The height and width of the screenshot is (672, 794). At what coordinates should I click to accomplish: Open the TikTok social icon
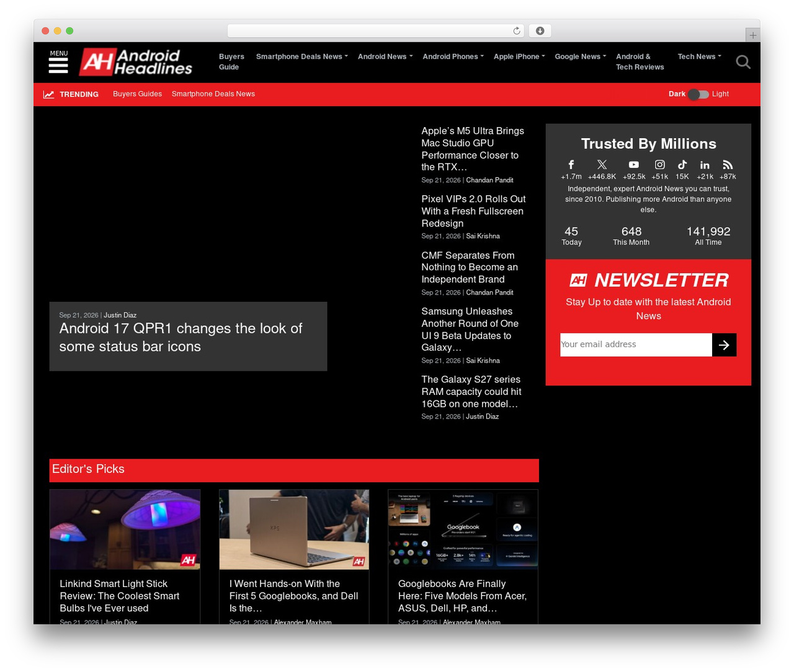click(x=682, y=164)
